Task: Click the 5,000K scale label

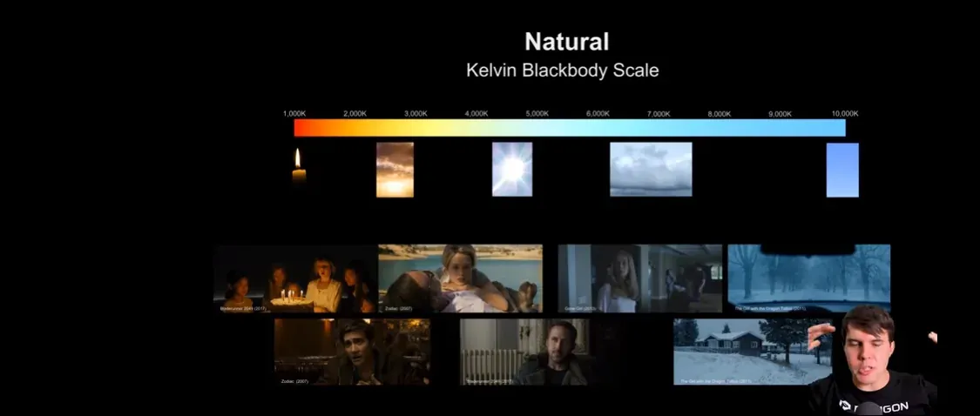Action: 537,114
